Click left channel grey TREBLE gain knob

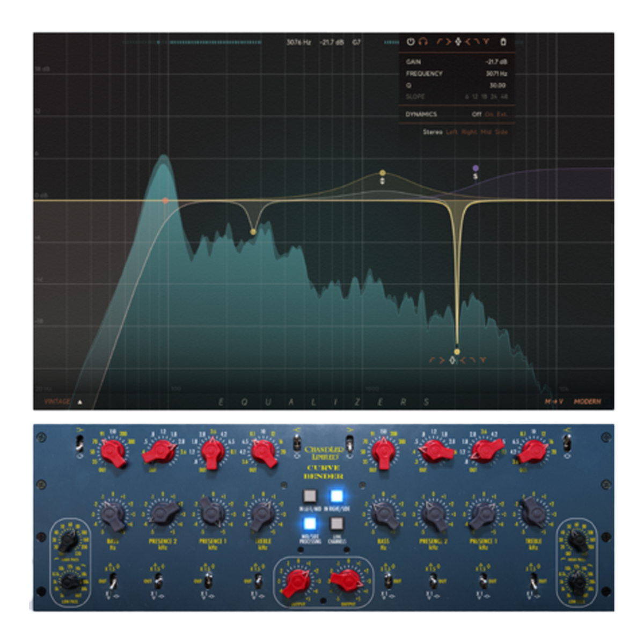coord(263,514)
